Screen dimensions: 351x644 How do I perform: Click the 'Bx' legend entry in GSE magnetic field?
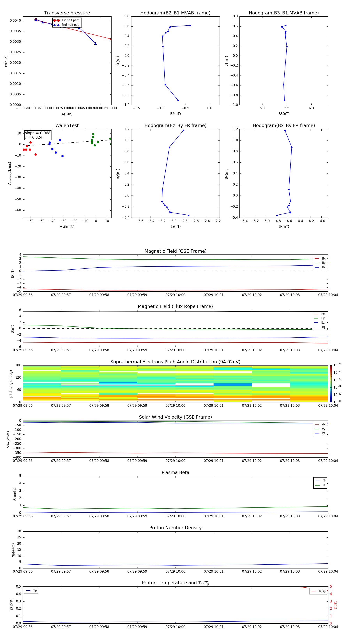[x=320, y=259]
